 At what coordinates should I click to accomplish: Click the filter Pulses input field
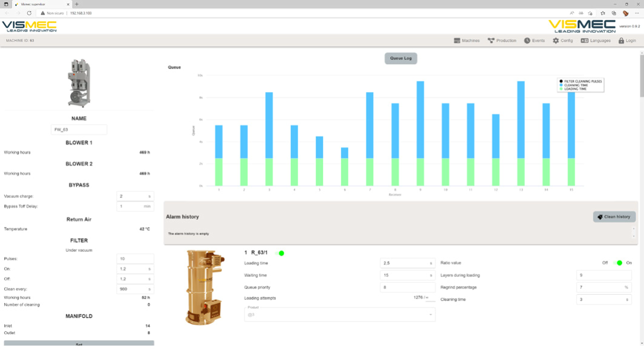coord(135,259)
